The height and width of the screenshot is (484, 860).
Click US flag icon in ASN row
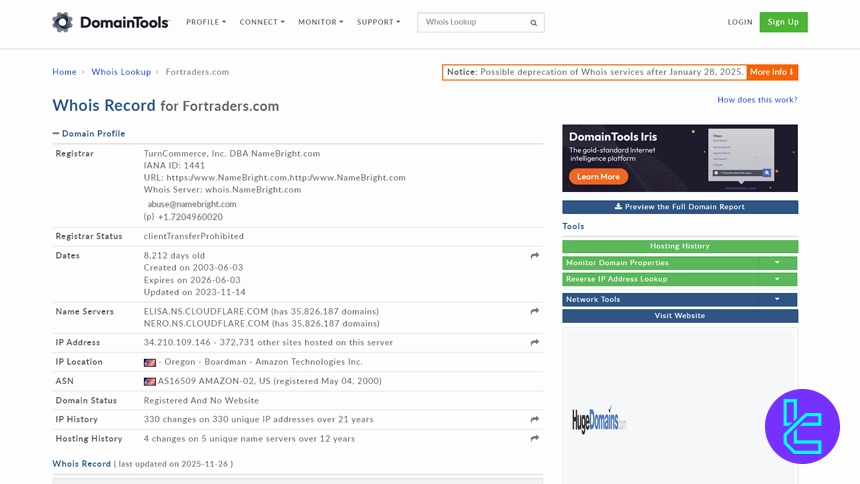[x=150, y=381]
